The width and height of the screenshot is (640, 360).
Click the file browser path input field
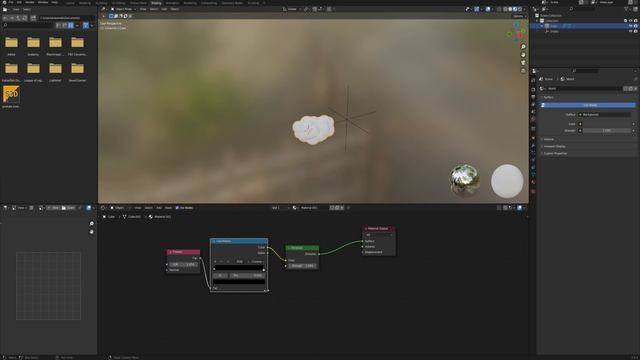point(67,18)
